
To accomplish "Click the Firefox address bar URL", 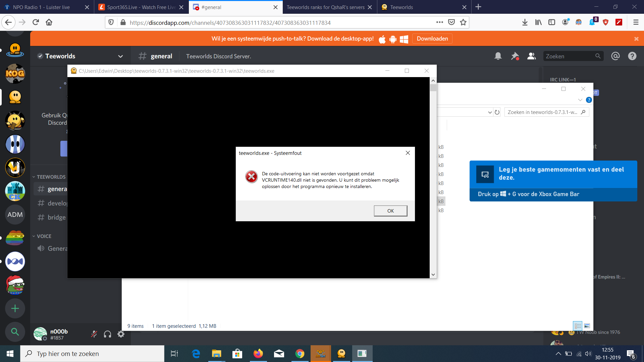I will (x=230, y=23).
